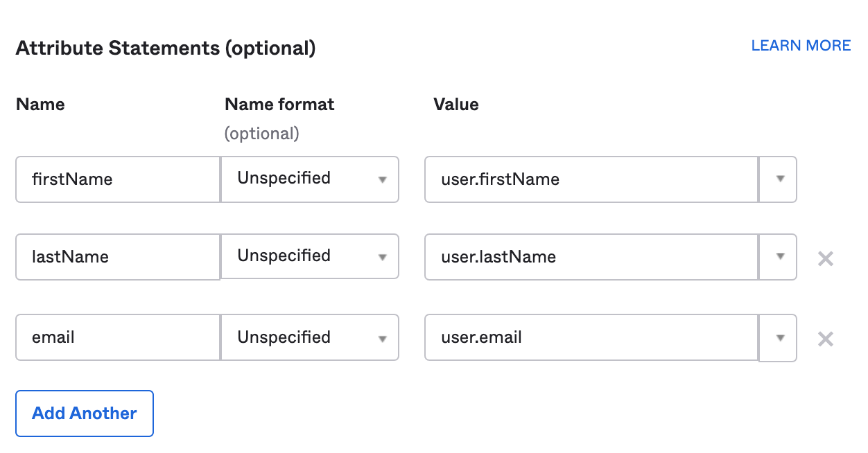The image size is (868, 453).
Task: Remove the lastName attribute row
Action: click(825, 259)
